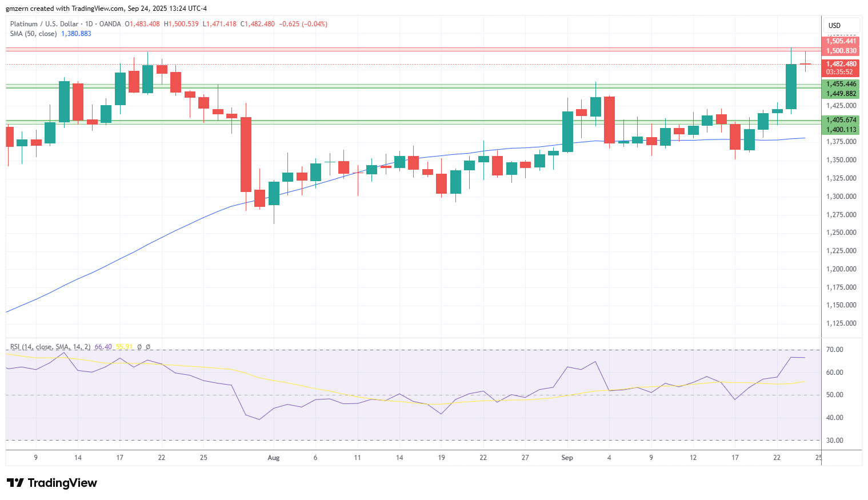Viewport: 868px width, 500px height.
Task: Click the 1,200.000 price axis label
Action: (841, 269)
